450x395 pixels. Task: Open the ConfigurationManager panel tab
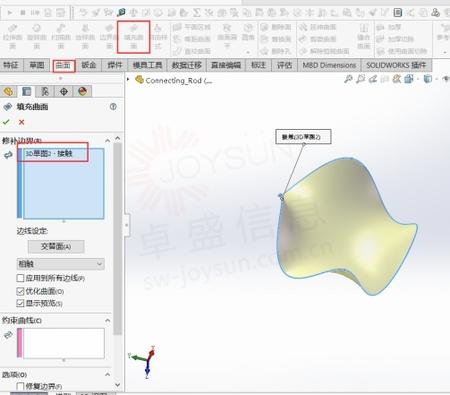click(x=45, y=91)
